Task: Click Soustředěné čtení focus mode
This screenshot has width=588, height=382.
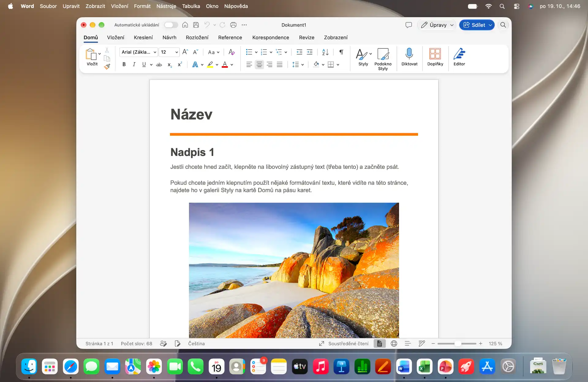Action: point(344,344)
